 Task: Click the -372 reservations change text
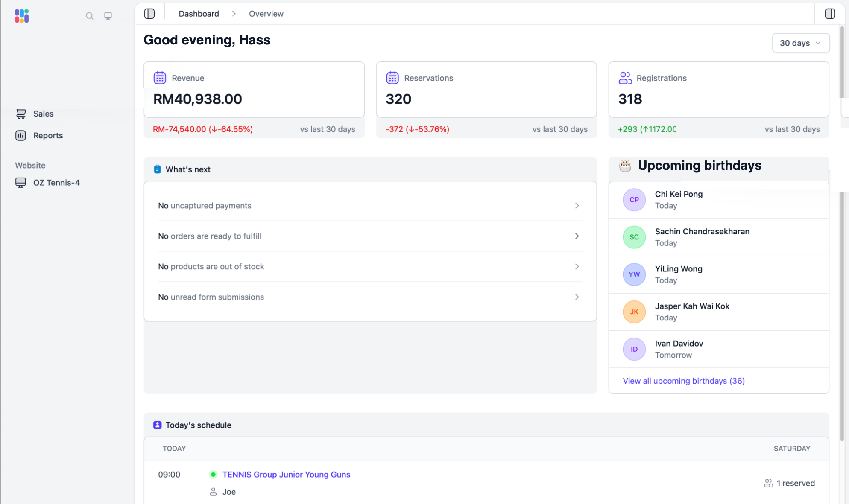pyautogui.click(x=417, y=129)
